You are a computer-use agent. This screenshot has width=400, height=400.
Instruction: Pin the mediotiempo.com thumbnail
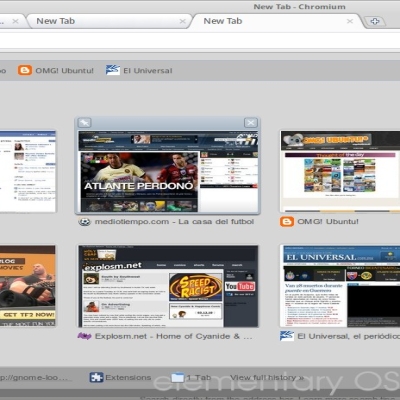[85, 123]
